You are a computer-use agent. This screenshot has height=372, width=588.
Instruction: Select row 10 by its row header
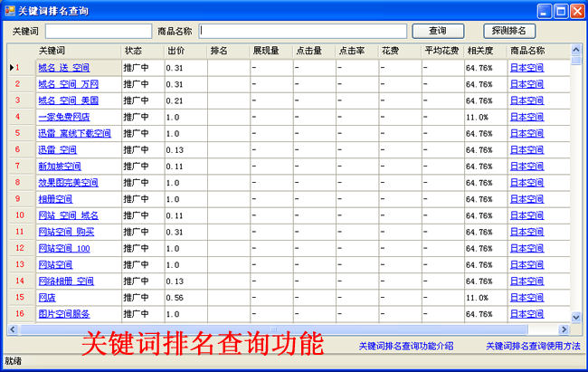tap(20, 215)
